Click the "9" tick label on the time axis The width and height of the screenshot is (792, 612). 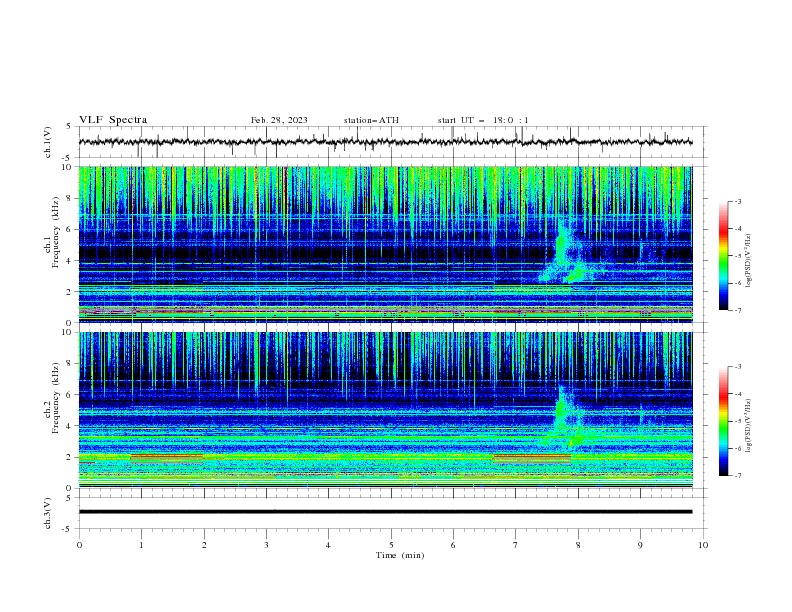640,545
